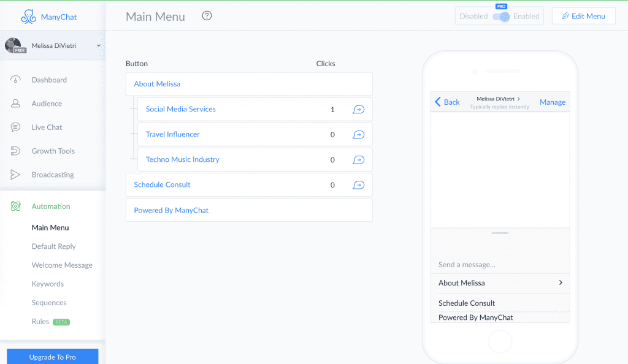The image size is (628, 364).
Task: Click message icon beside Techno Music Industry
Action: 358,160
